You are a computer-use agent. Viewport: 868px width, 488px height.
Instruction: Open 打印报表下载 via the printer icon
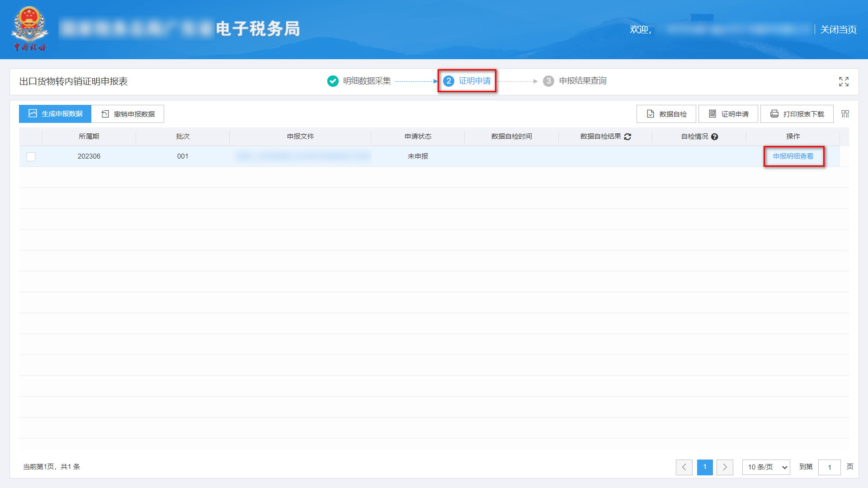click(774, 113)
